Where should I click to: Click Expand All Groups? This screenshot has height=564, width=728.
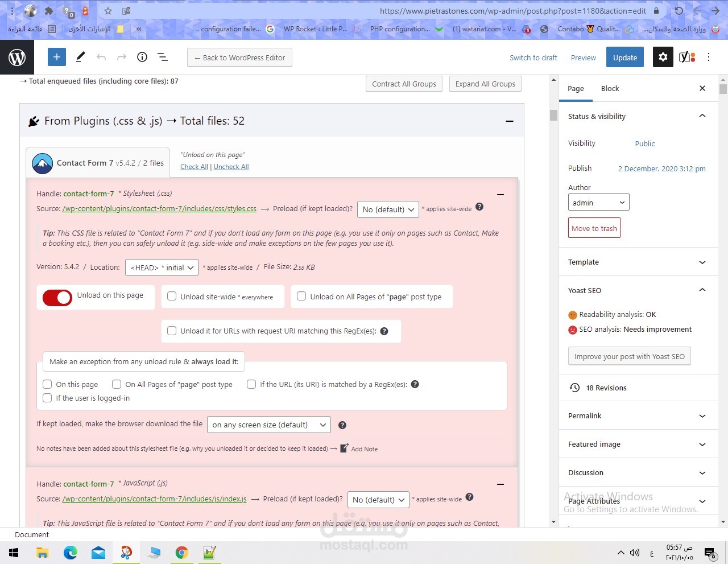pos(485,84)
